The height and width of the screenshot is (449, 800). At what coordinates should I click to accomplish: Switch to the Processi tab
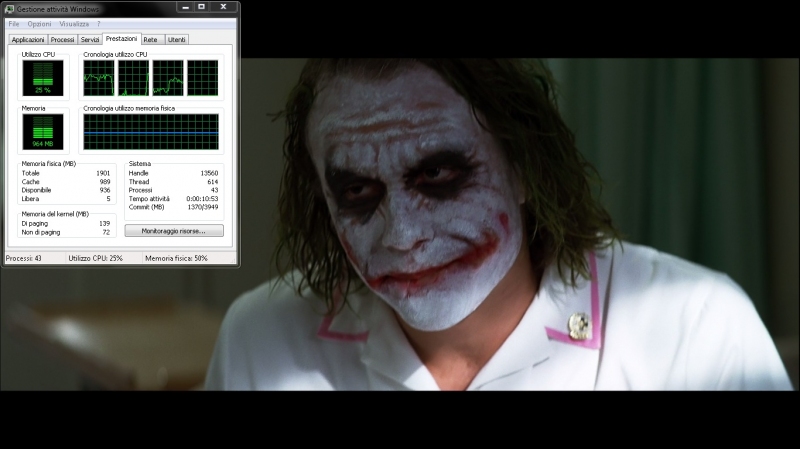click(63, 40)
